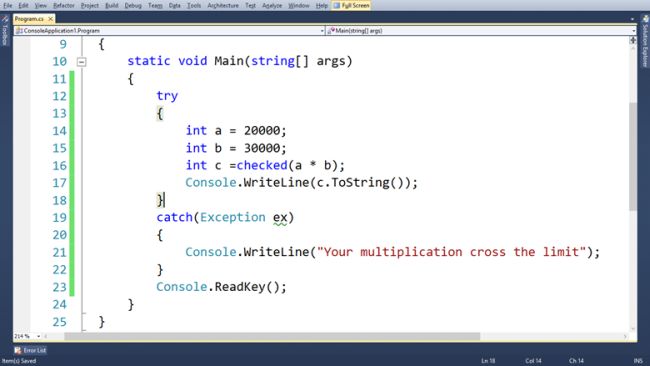Click 'Ch 14' in status bar

(x=576, y=361)
